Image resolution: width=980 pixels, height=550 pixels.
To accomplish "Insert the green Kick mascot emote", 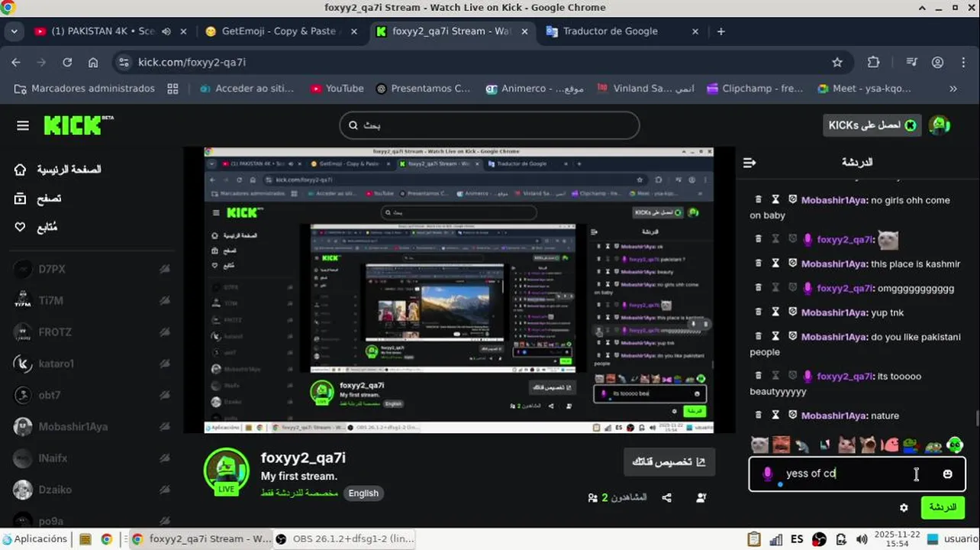I will (x=955, y=444).
